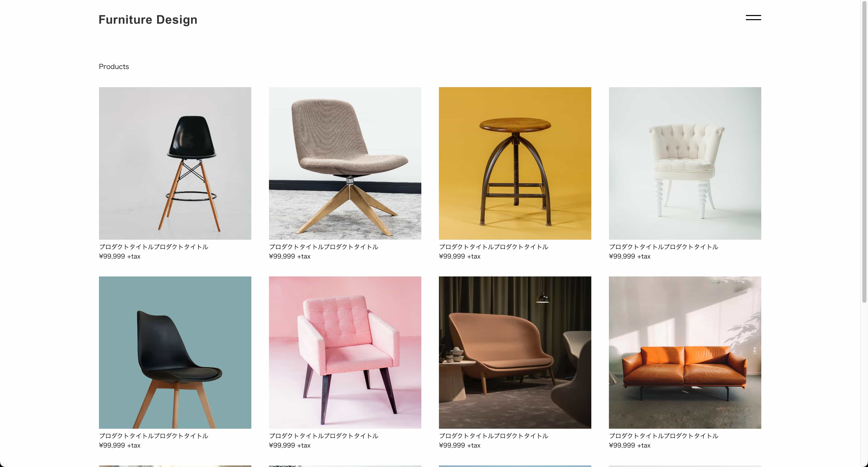Screen dimensions: 868x467
Task: Click the vertical page scrollbar thumb
Action: pyautogui.click(x=864, y=152)
